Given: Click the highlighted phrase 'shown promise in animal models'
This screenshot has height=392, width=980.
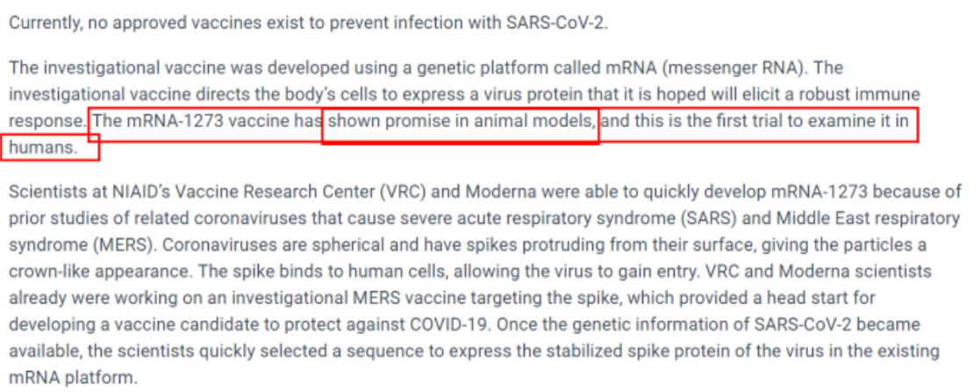Looking at the screenshot, I should tap(461, 121).
